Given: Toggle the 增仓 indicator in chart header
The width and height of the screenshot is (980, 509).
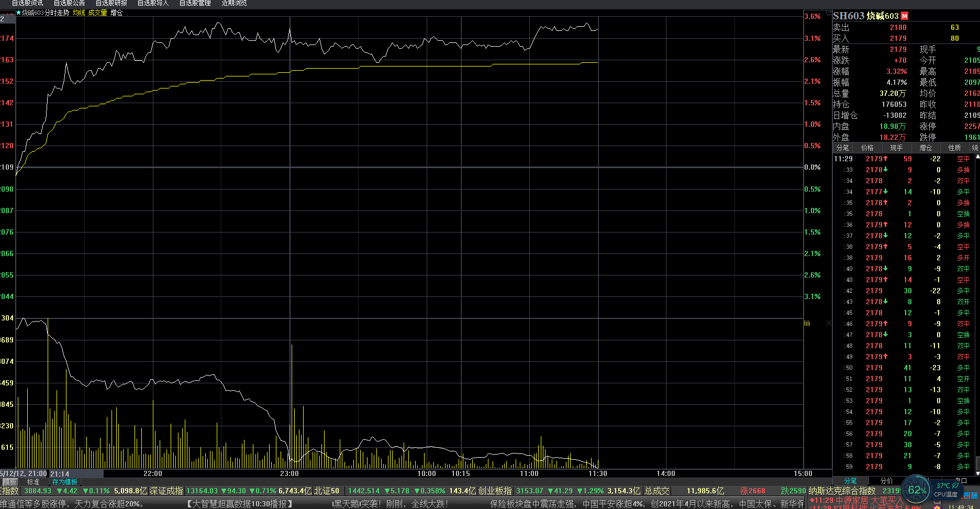Looking at the screenshot, I should click(116, 13).
